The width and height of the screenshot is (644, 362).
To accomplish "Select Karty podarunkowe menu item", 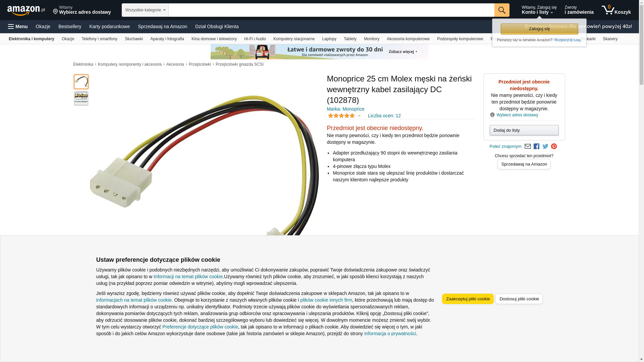I will (x=109, y=26).
